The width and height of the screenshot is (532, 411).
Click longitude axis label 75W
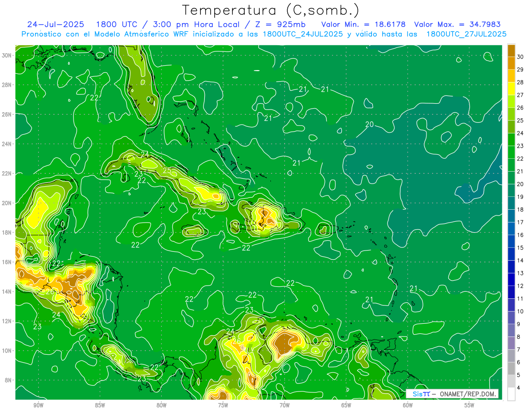point(223,405)
